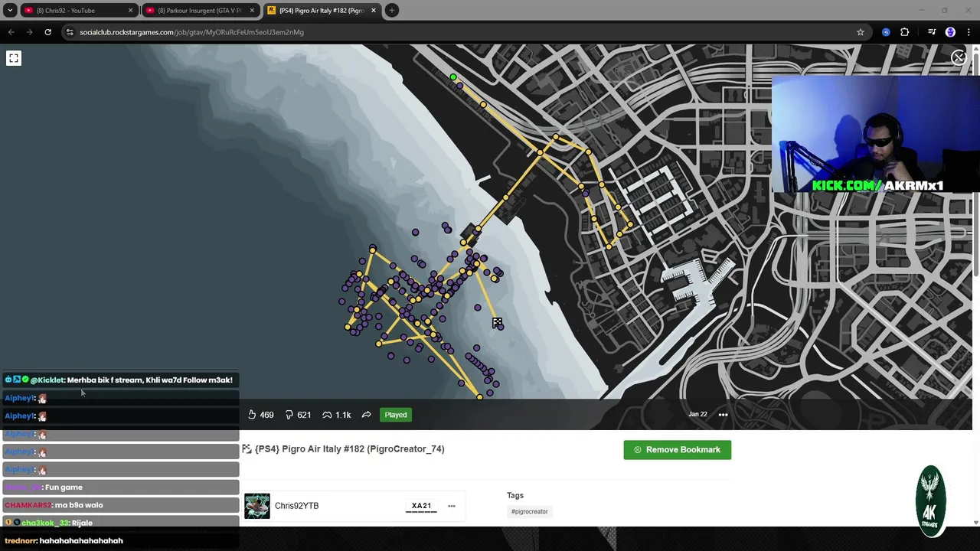Close the Chris92 - YouTube tab
The height and width of the screenshot is (551, 980).
(x=130, y=11)
